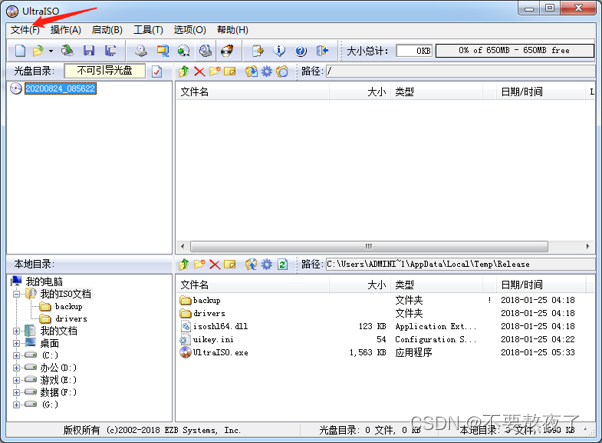This screenshot has width=602, height=443.
Task: Click the Save As multi-floppy icon
Action: coord(111,50)
